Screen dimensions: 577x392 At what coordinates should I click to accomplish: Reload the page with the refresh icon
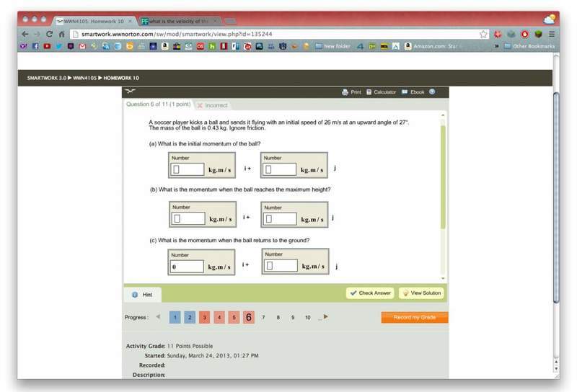pos(49,34)
